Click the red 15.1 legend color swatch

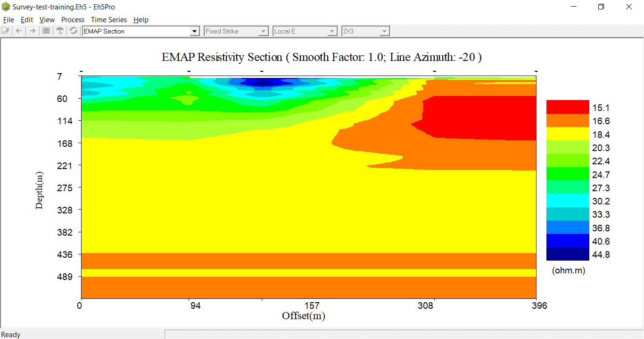[568, 107]
